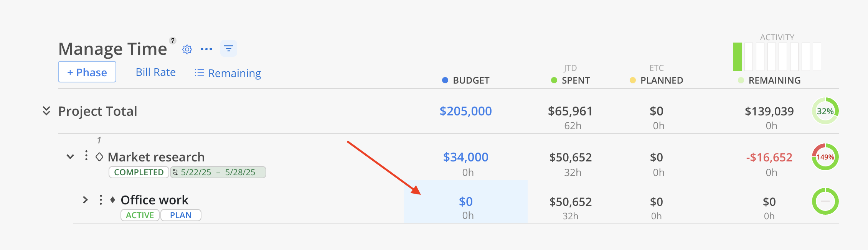Add a new Phase
868x250 pixels.
click(x=87, y=72)
